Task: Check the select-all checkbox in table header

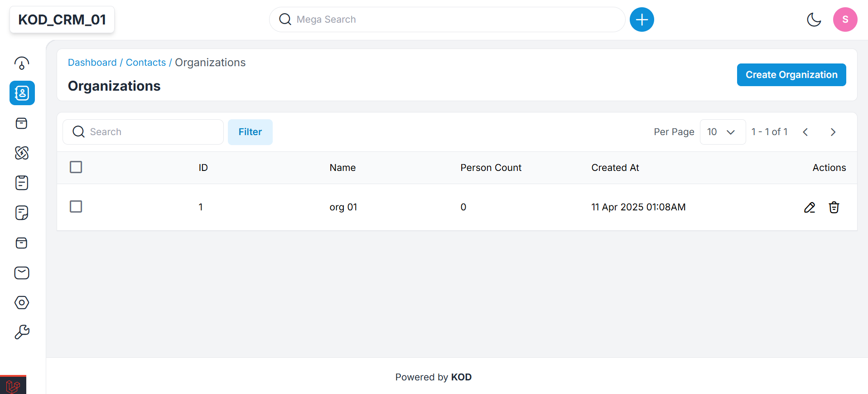Action: pos(76,167)
